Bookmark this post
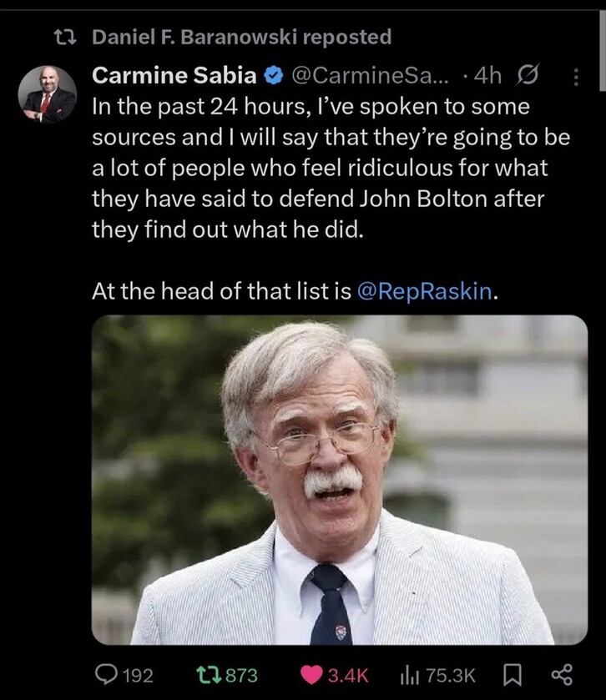Image resolution: width=606 pixels, height=700 pixels. click(515, 674)
